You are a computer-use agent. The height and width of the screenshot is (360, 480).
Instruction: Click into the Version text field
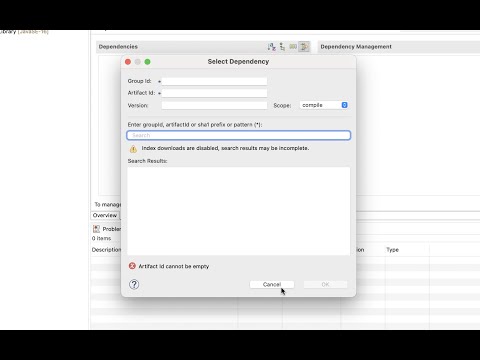[214, 105]
